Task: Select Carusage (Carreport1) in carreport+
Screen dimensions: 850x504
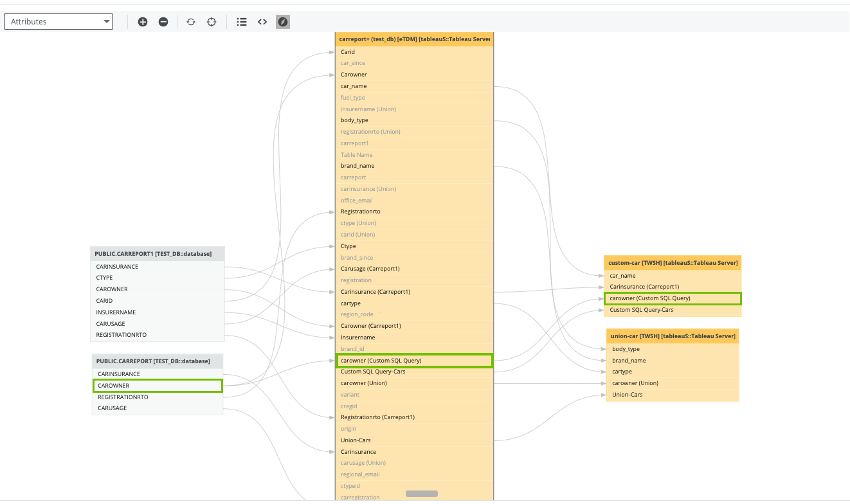Action: click(414, 269)
